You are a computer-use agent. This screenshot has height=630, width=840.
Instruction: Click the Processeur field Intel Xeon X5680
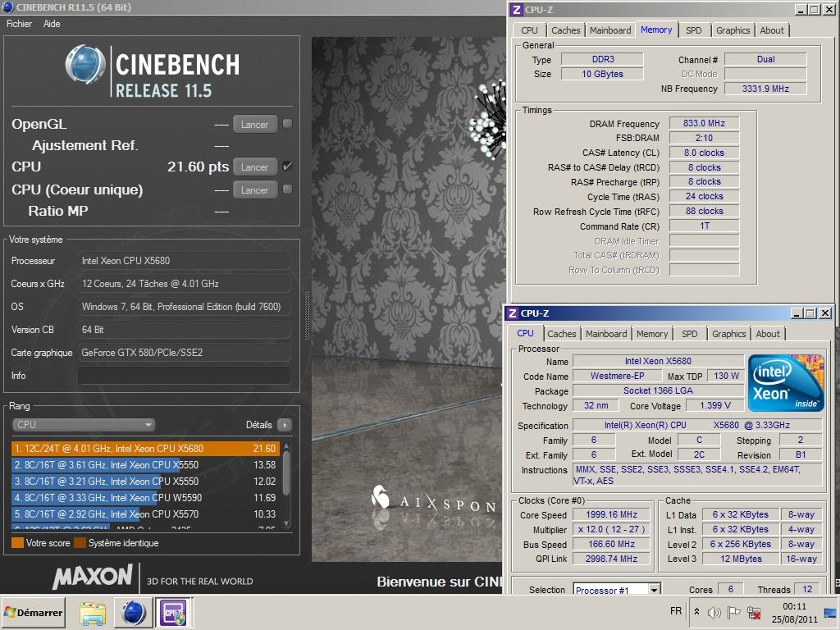pos(185,261)
